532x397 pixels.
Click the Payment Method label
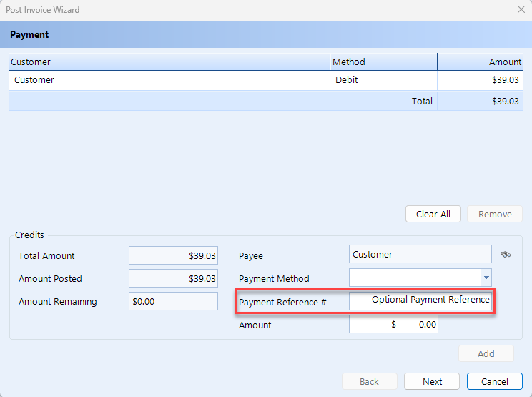[274, 278]
